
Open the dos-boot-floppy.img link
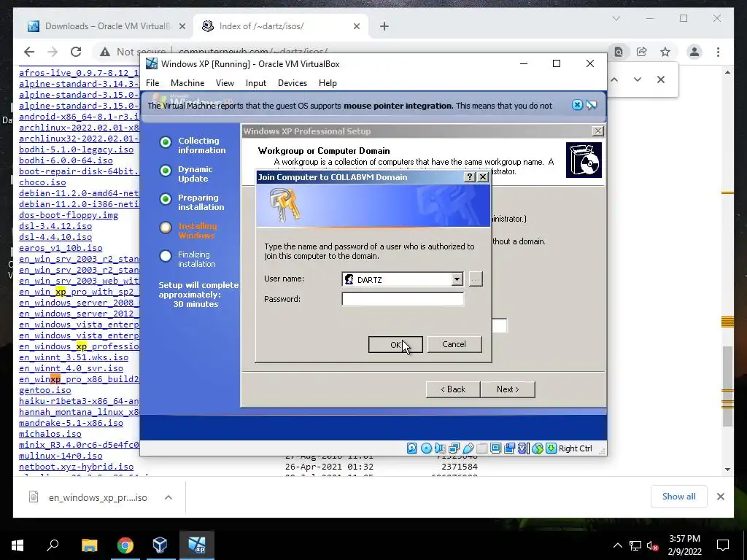(x=69, y=215)
